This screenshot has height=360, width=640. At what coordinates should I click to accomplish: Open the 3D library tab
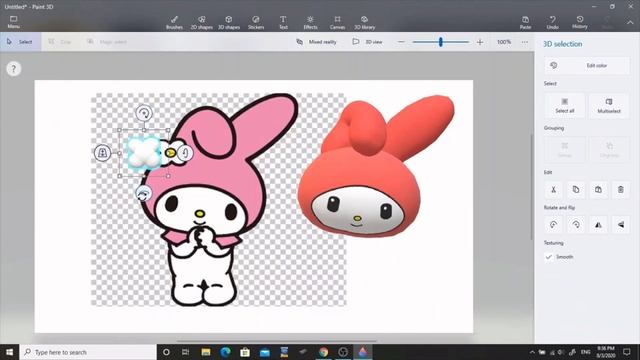coord(364,22)
